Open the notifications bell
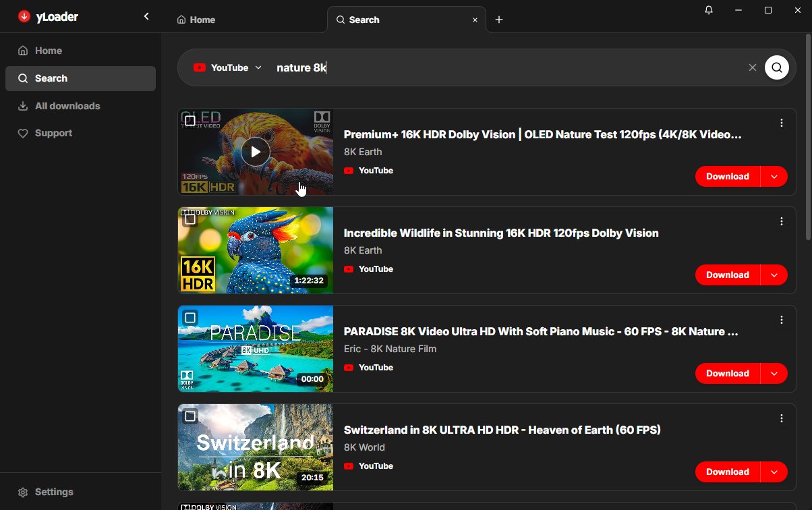The height and width of the screenshot is (510, 812). pos(708,10)
